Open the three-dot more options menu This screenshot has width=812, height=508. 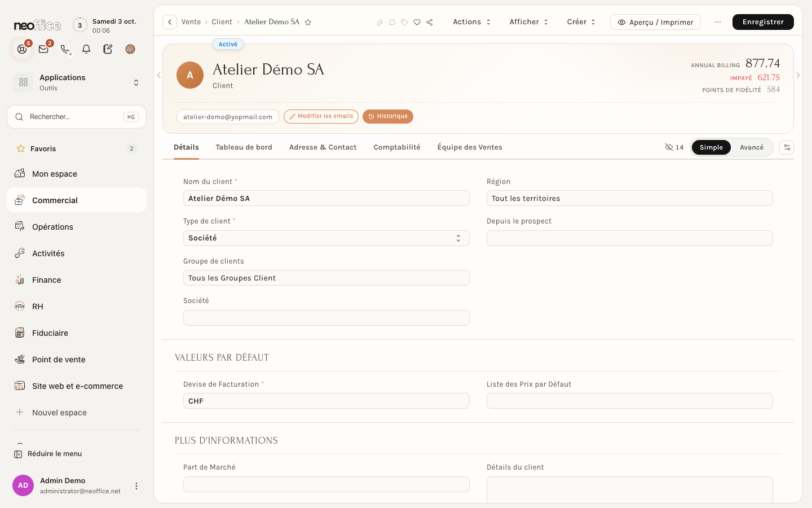click(x=718, y=22)
